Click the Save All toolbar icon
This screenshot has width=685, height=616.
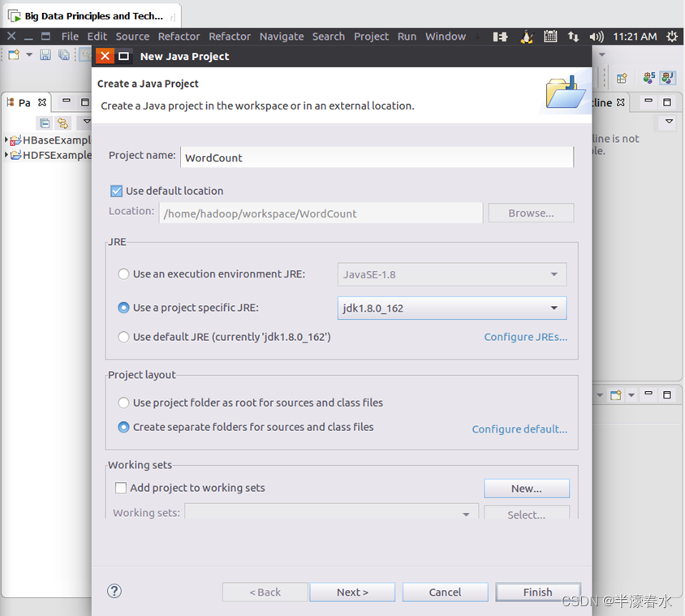(x=62, y=55)
